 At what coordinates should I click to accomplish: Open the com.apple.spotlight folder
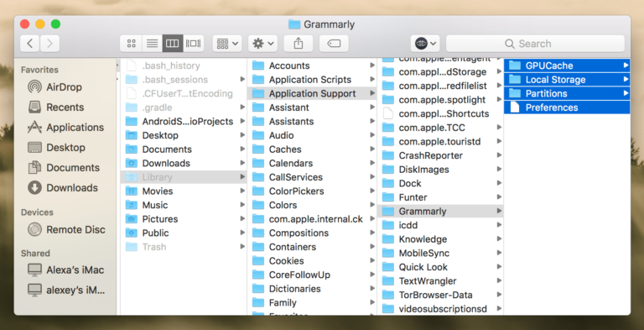[x=440, y=100]
